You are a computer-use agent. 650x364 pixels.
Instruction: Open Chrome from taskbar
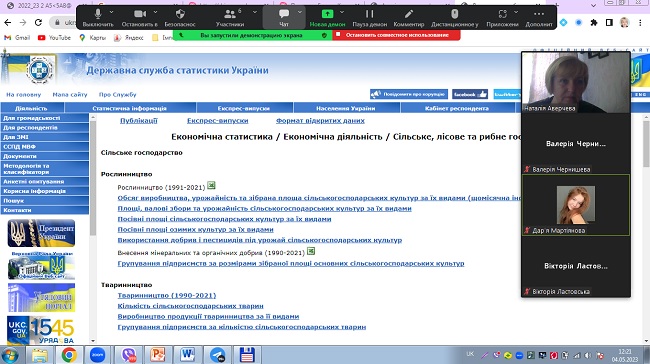click(x=69, y=355)
